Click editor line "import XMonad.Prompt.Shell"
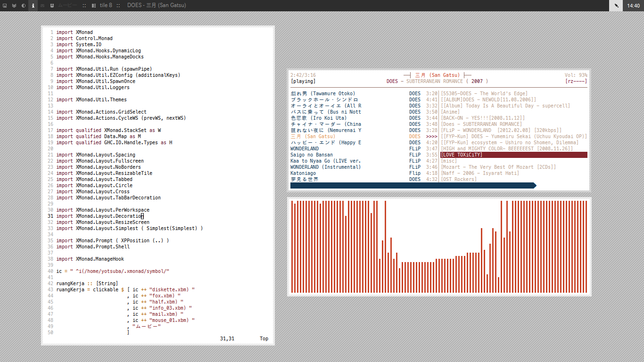The height and width of the screenshot is (362, 644). [93, 247]
